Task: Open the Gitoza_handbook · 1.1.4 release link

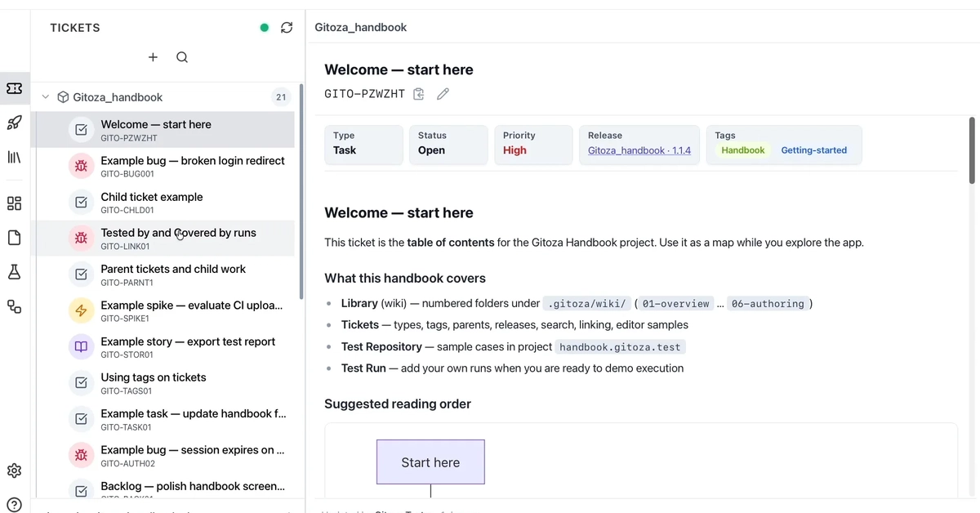Action: (639, 151)
